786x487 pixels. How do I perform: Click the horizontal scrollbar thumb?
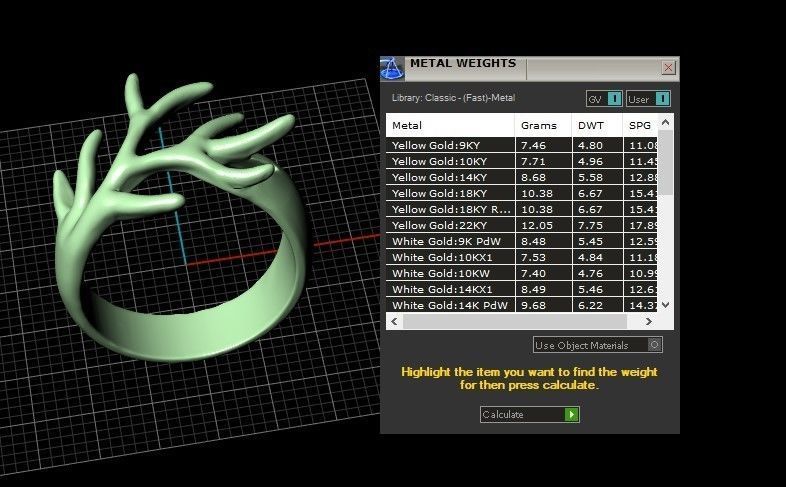[x=515, y=322]
